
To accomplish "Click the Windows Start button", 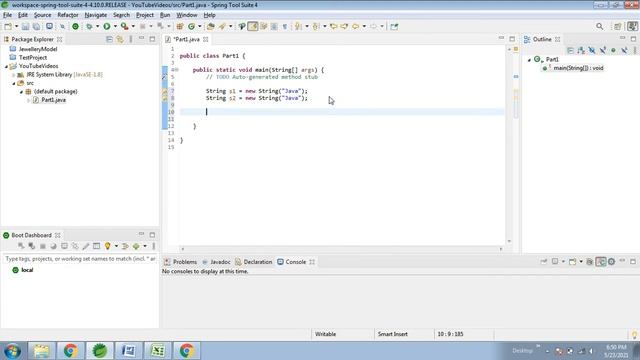I will 12,351.
